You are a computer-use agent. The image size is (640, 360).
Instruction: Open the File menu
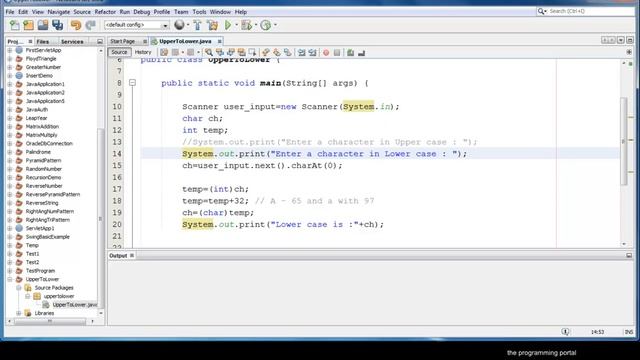point(10,12)
